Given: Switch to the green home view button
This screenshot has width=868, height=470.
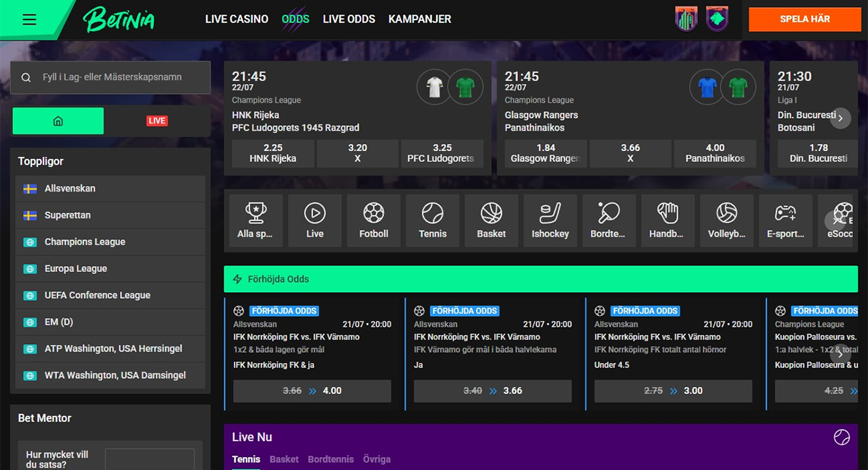Looking at the screenshot, I should [x=58, y=121].
